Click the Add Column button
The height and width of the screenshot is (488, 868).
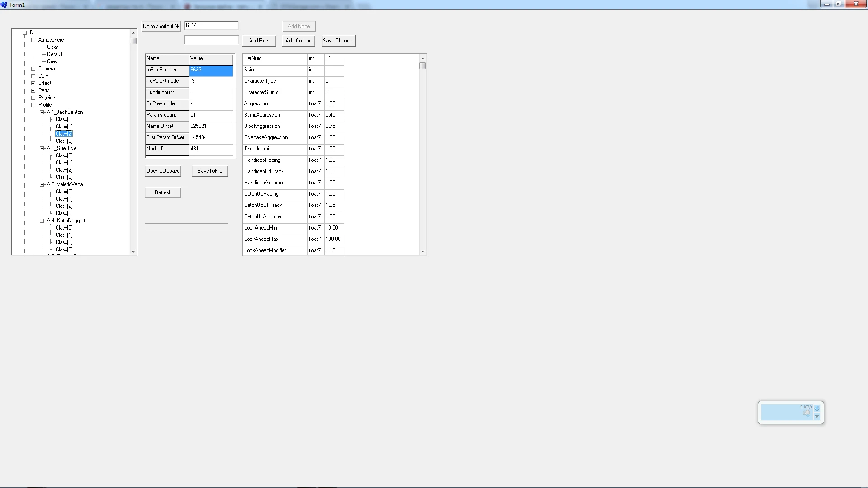point(298,41)
